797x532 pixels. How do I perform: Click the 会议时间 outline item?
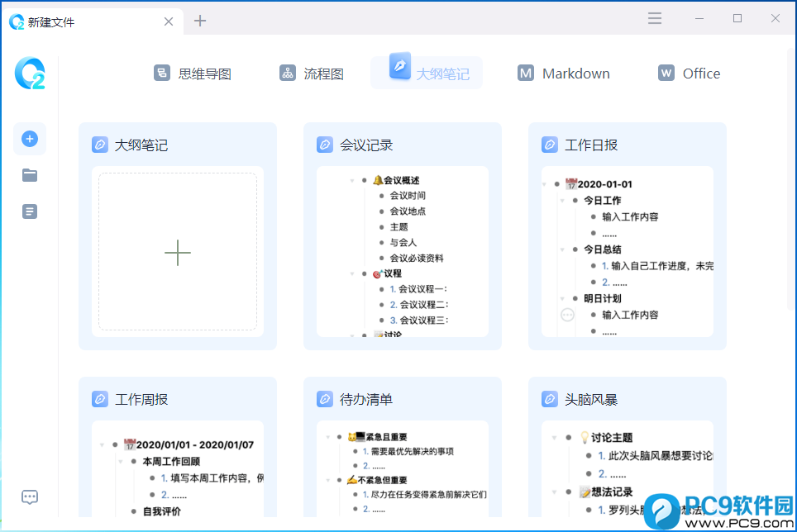[x=408, y=196]
